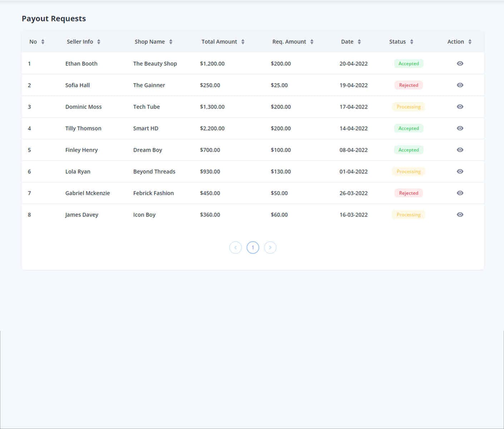Click the Processing badge for Tech Tube
This screenshot has width=504, height=429.
point(408,107)
